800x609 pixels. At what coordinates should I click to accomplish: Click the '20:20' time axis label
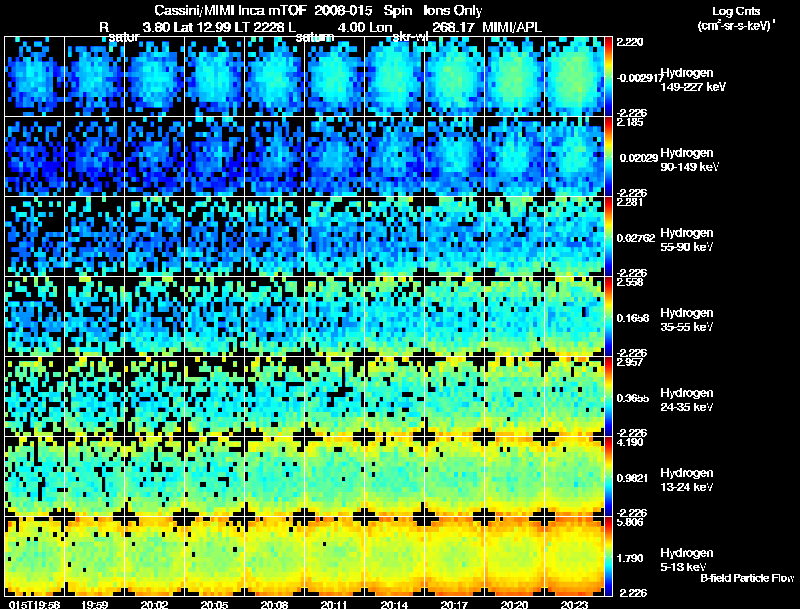[514, 604]
